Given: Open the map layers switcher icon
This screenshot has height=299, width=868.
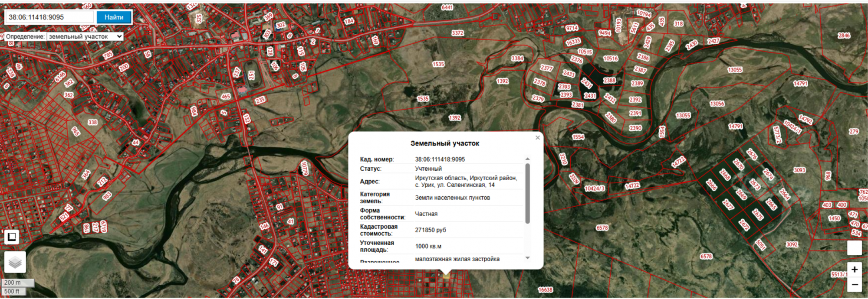Looking at the screenshot, I should (x=15, y=262).
